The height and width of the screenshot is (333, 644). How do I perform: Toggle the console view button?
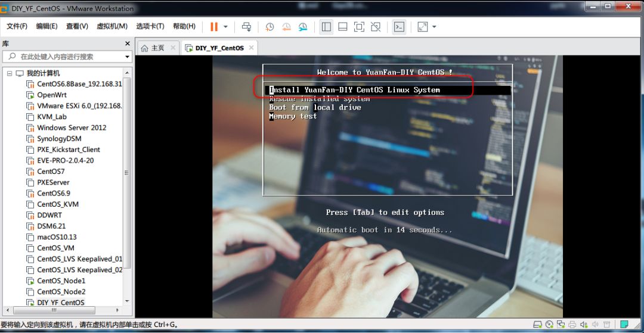click(x=399, y=27)
